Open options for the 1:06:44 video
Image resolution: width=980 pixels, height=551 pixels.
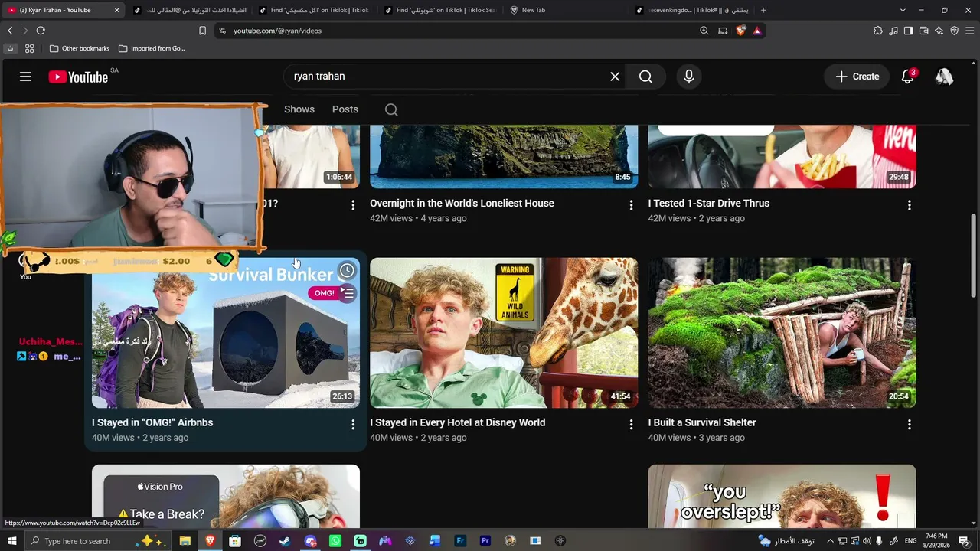(353, 205)
